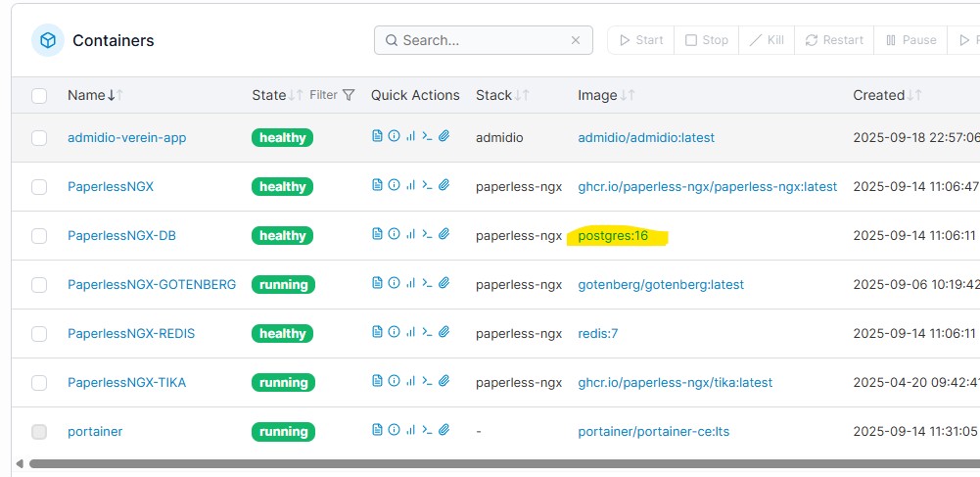Click attach paperclip icon for PaperlessNGX-REDIS
The image size is (980, 477).
pos(443,333)
